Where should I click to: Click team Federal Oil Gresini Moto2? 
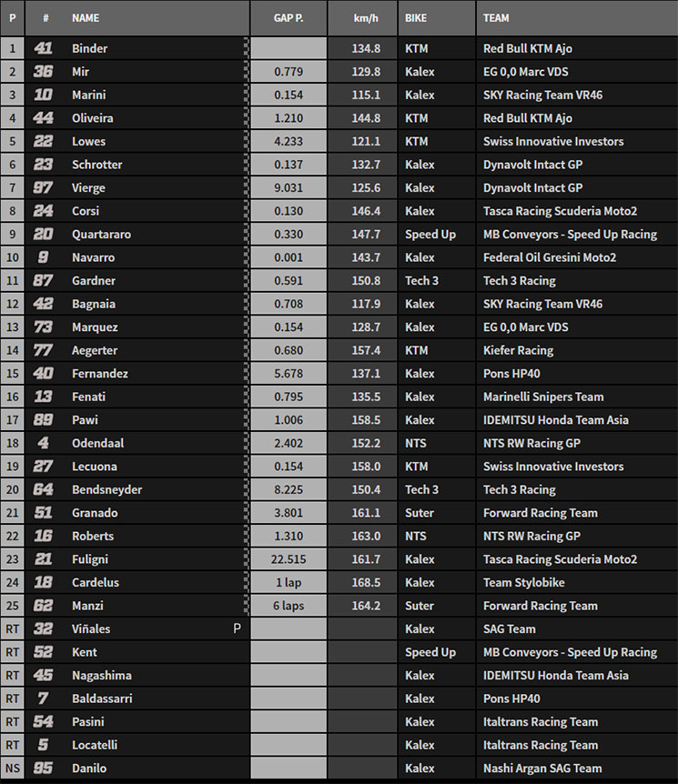550,257
